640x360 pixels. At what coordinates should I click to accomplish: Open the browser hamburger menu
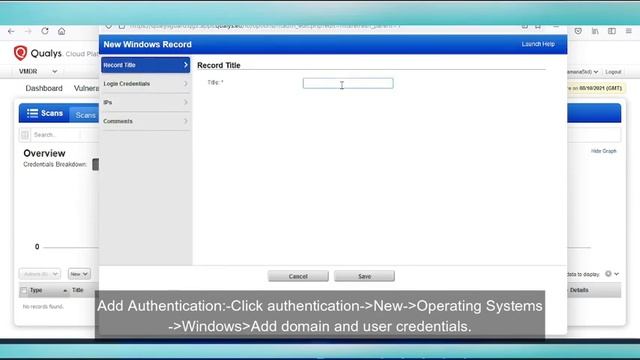coord(629,31)
